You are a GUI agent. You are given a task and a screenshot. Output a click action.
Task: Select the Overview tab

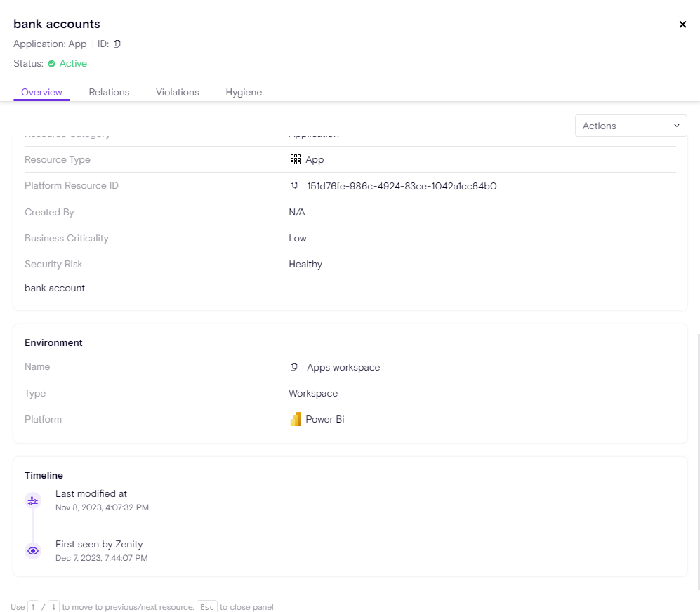point(41,92)
